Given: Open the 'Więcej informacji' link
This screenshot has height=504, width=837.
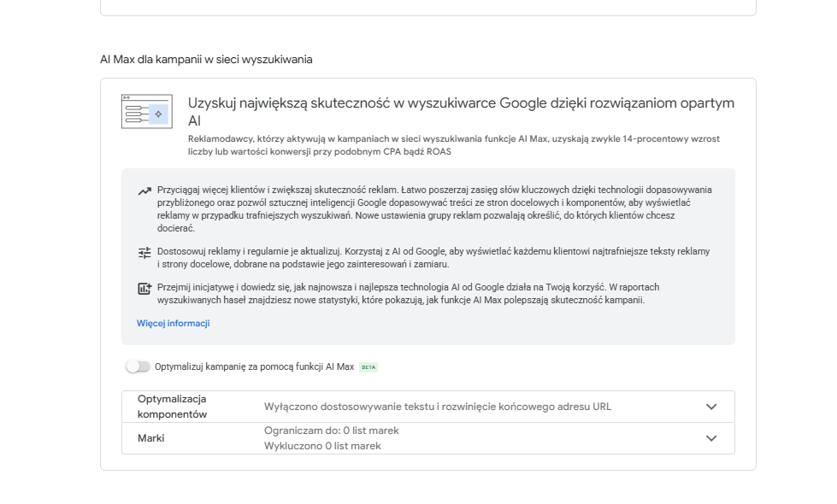Looking at the screenshot, I should (173, 324).
